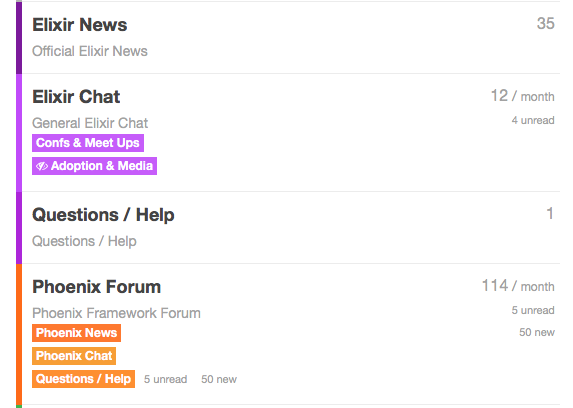The image size is (573, 408).
Task: Open the Elixir News category
Action: [80, 25]
